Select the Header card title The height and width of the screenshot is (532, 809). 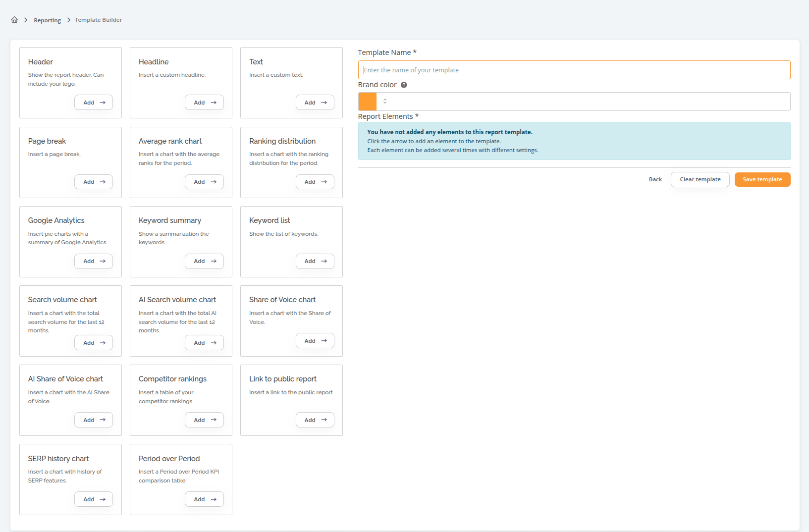click(40, 62)
